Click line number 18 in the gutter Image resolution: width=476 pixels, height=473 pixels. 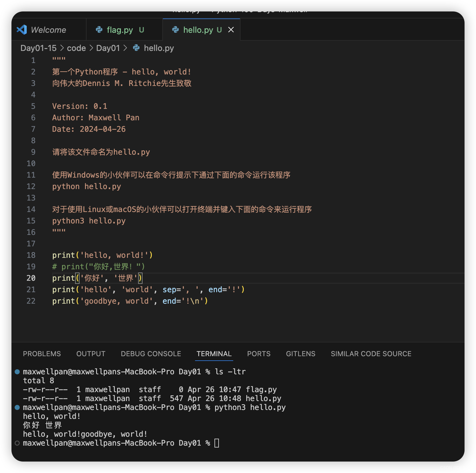[31, 255]
